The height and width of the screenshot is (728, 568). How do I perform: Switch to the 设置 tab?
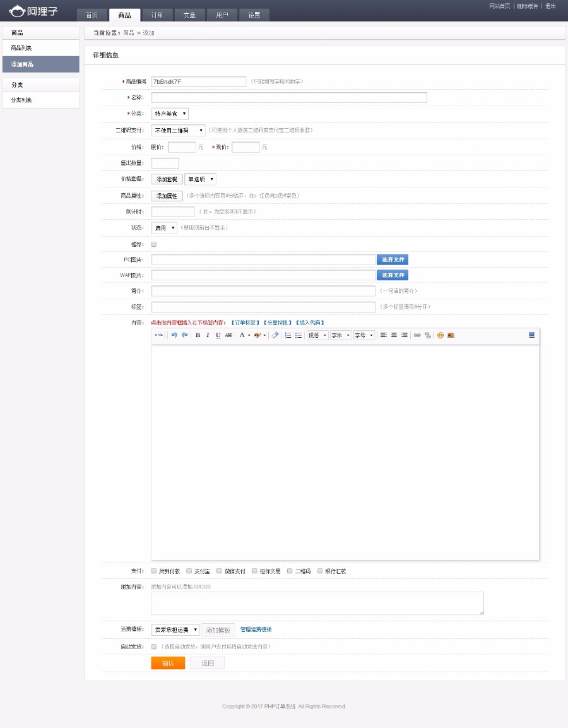pos(254,15)
